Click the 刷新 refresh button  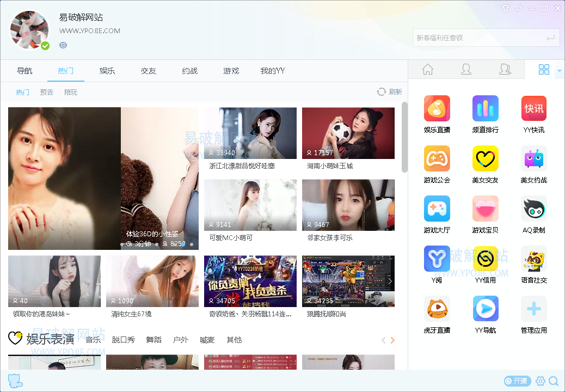[x=390, y=92]
